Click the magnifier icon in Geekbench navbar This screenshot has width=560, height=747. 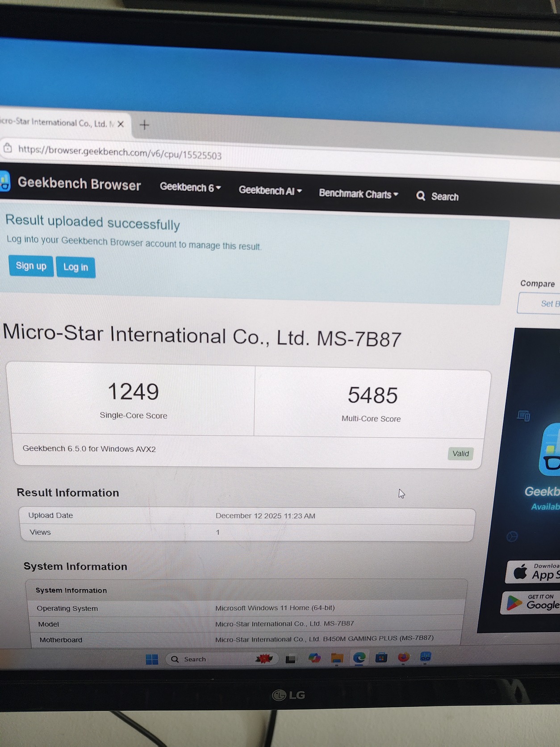421,196
